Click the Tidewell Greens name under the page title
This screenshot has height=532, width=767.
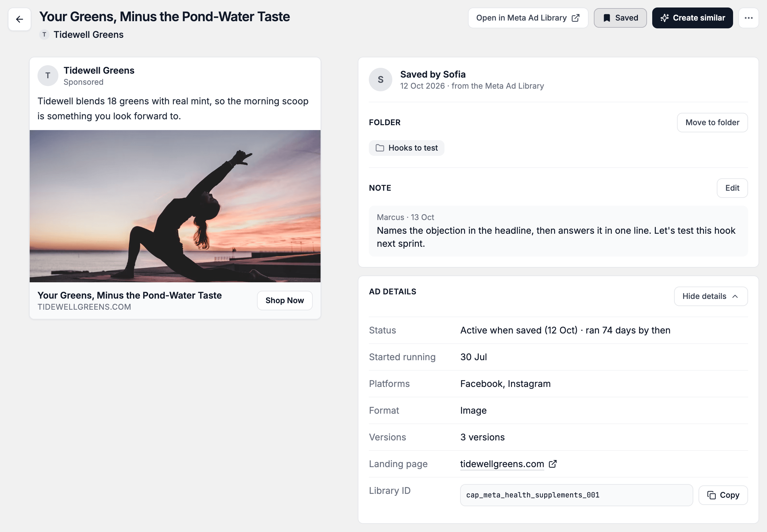click(x=88, y=35)
